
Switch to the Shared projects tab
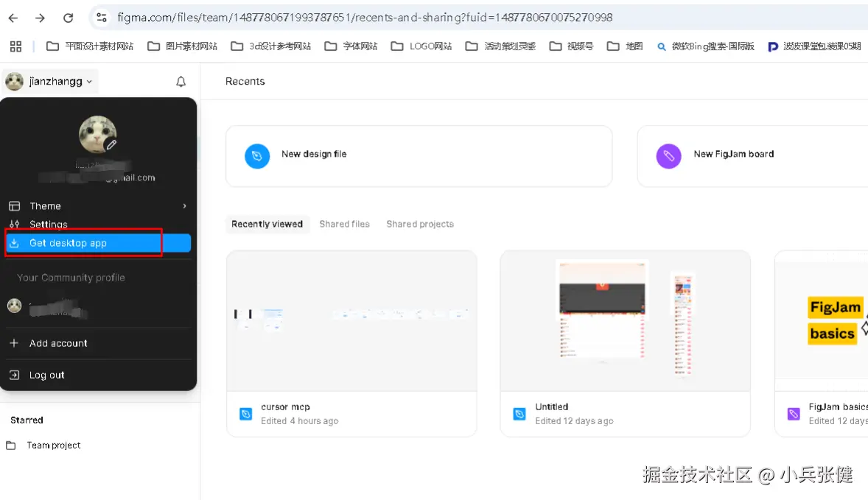point(420,224)
